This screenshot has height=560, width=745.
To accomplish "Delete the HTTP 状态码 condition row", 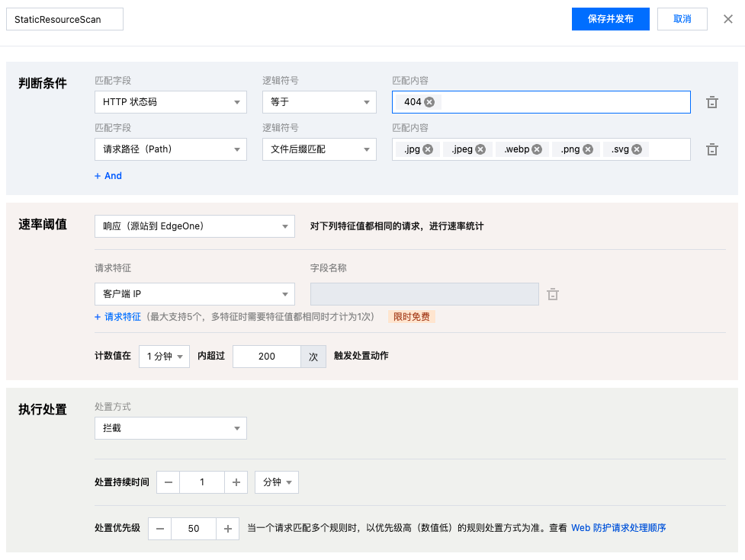I will point(711,102).
